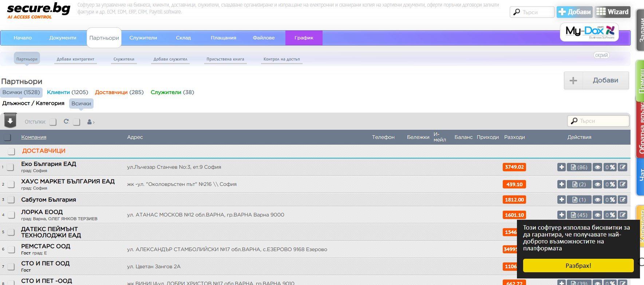
Task: Click the plus icon for Еко България ЕАД
Action: tap(561, 167)
